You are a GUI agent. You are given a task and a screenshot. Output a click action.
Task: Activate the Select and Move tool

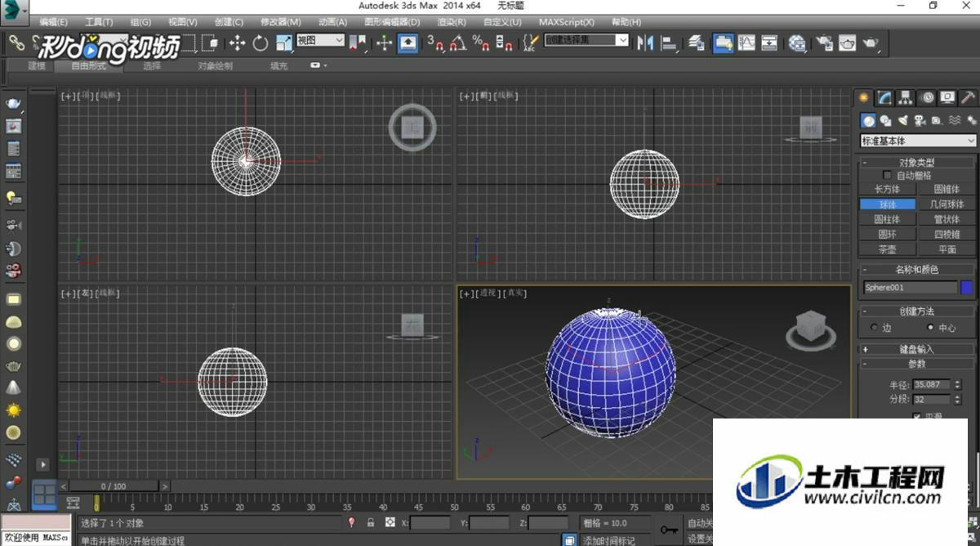pos(238,43)
